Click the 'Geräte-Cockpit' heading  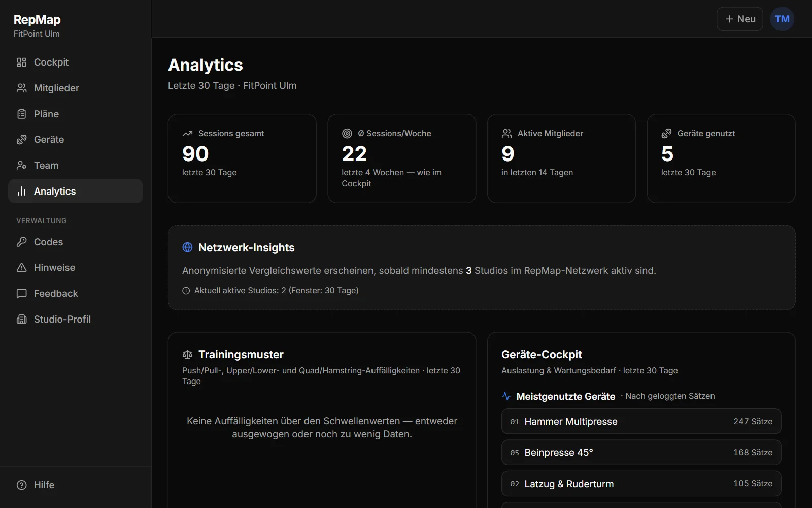click(x=542, y=354)
